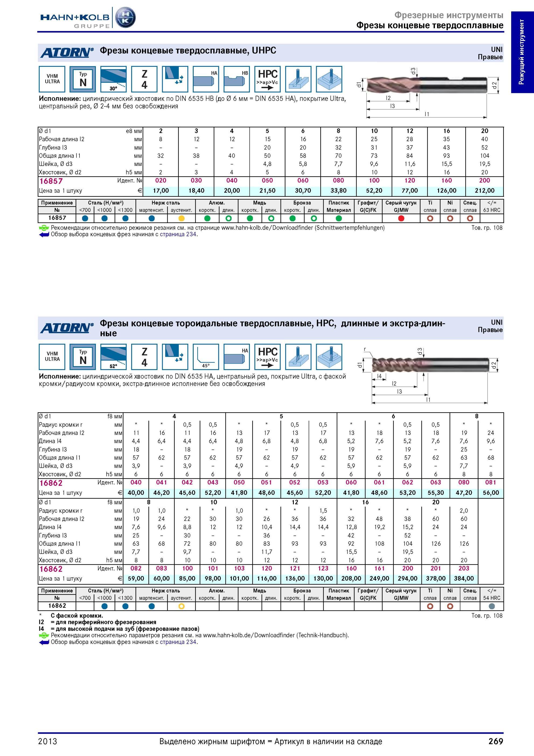Click price 212,00
534x756 pixels.
[484, 191]
